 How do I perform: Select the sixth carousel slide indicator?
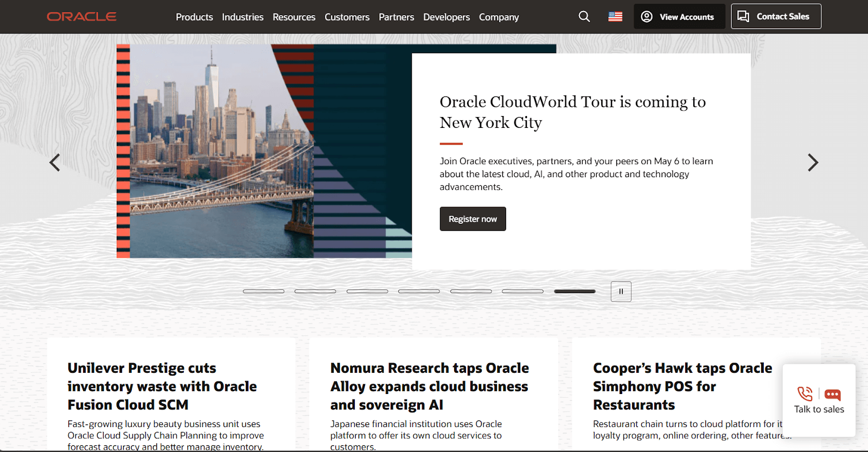(522, 292)
